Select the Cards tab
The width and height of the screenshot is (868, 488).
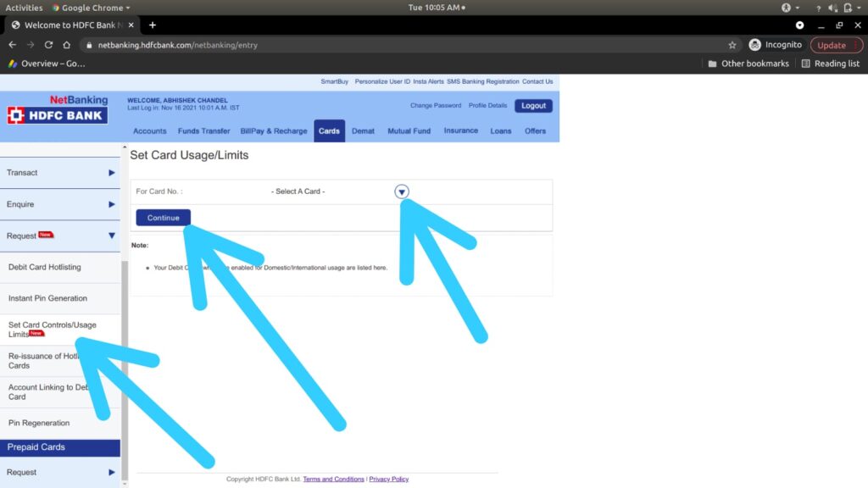click(x=330, y=131)
